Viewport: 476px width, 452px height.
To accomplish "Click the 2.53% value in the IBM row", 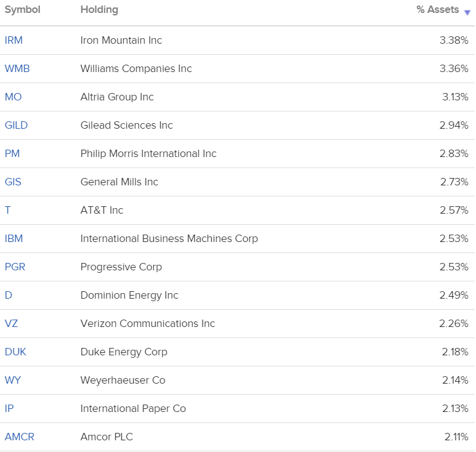I will tap(454, 238).
